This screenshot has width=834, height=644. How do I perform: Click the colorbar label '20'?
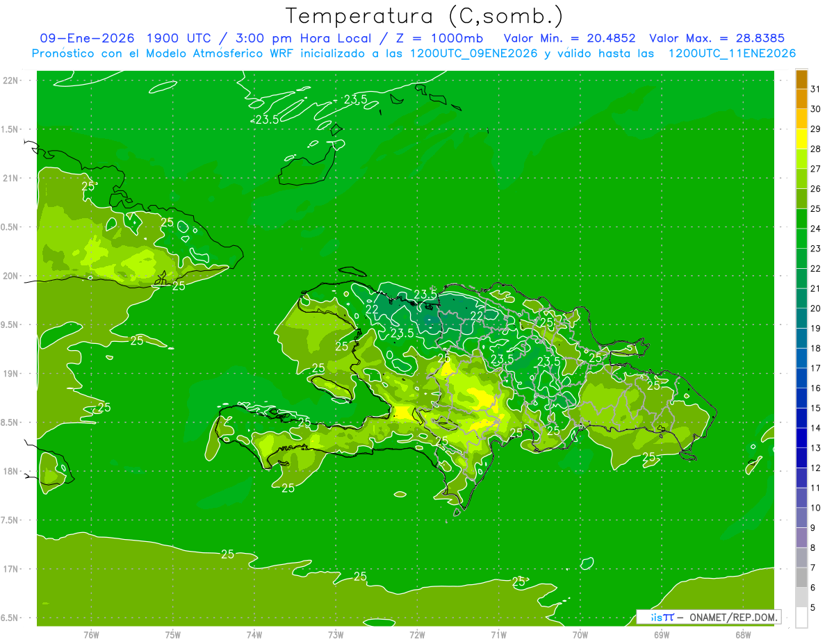click(816, 308)
